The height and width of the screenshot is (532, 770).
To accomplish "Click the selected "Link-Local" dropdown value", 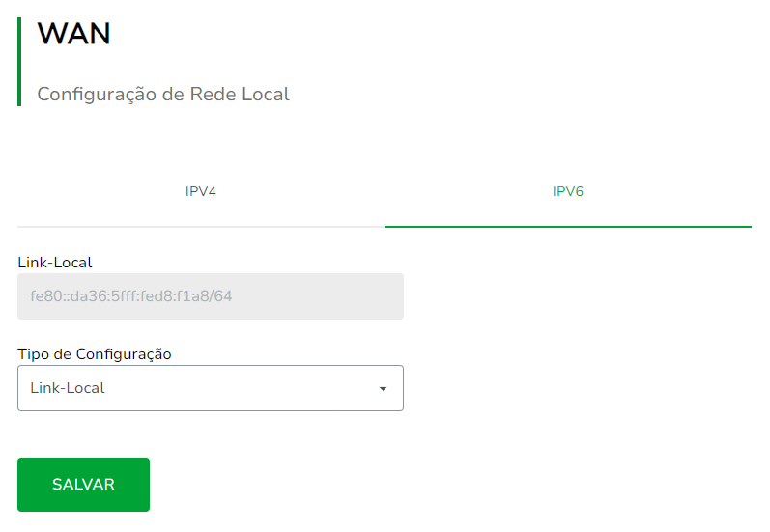I will 68,388.
